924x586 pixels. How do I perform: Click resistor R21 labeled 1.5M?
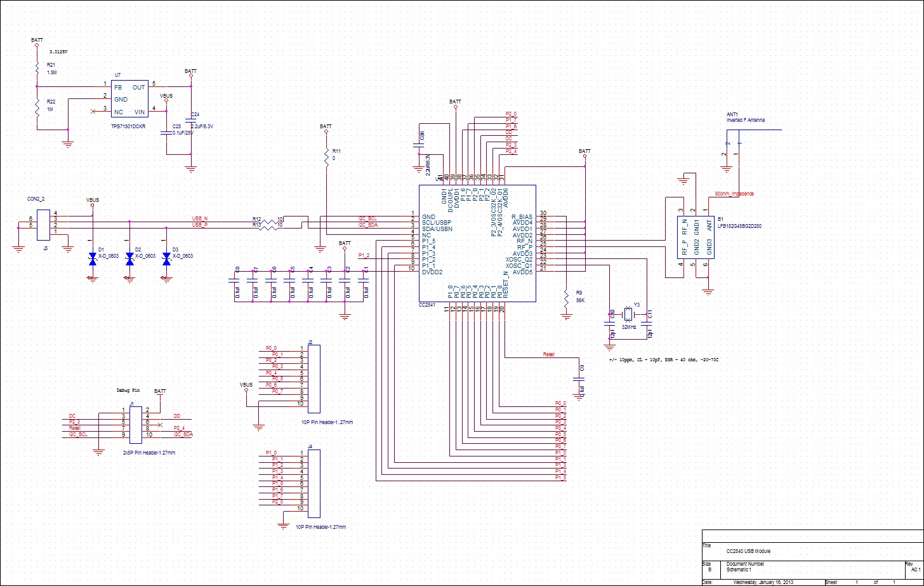pos(37,67)
